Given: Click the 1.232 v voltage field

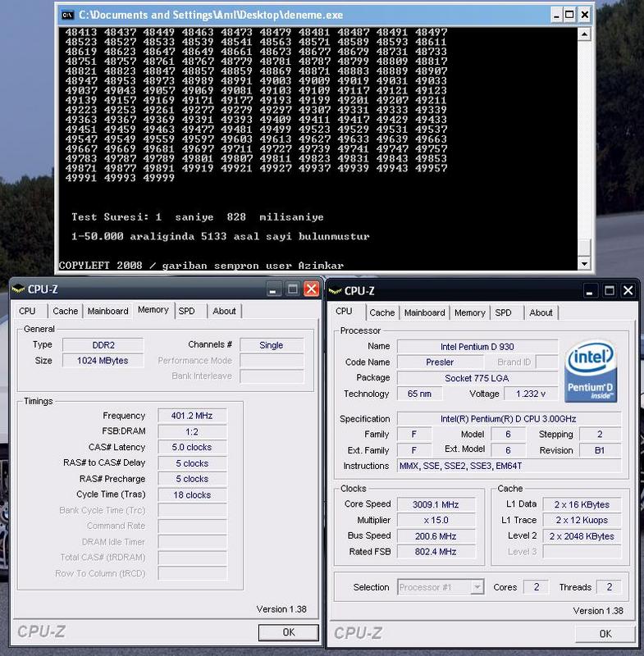Looking at the screenshot, I should tap(531, 394).
